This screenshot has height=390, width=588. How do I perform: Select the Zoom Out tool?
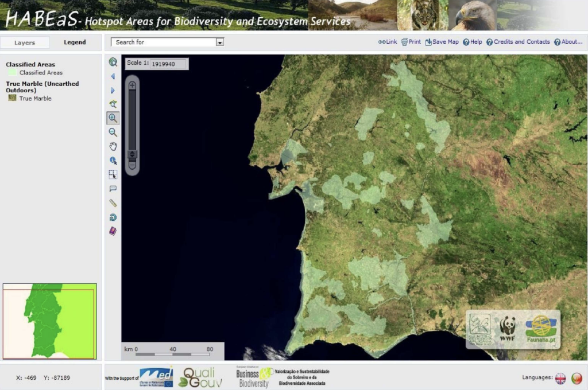pos(113,132)
